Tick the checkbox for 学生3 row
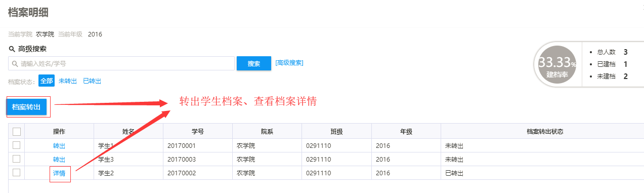The width and height of the screenshot is (644, 193). pyautogui.click(x=17, y=159)
